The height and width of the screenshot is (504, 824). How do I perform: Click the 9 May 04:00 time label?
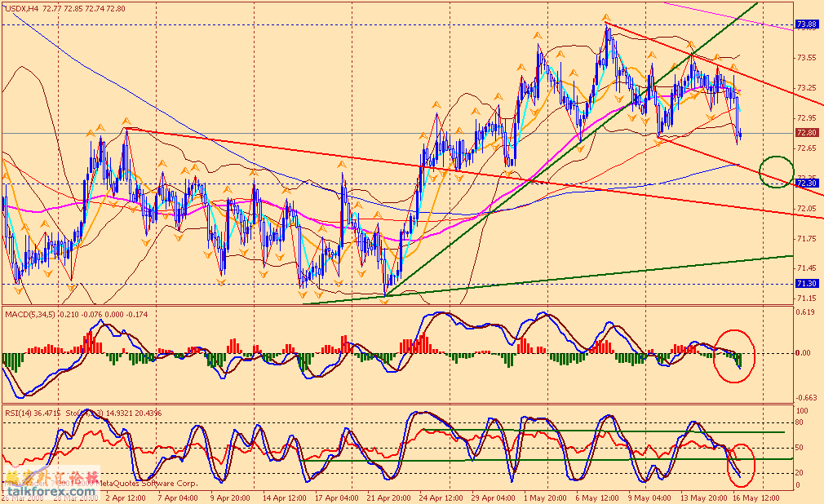(649, 497)
